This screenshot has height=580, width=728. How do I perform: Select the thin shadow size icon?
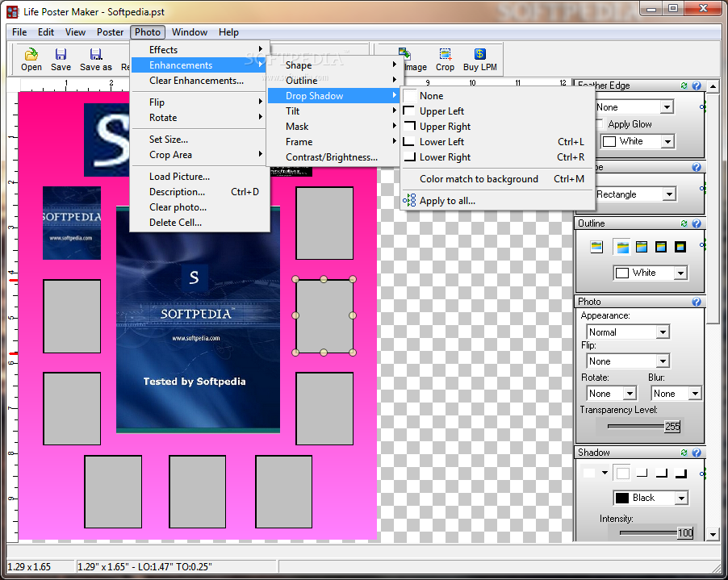(642, 474)
